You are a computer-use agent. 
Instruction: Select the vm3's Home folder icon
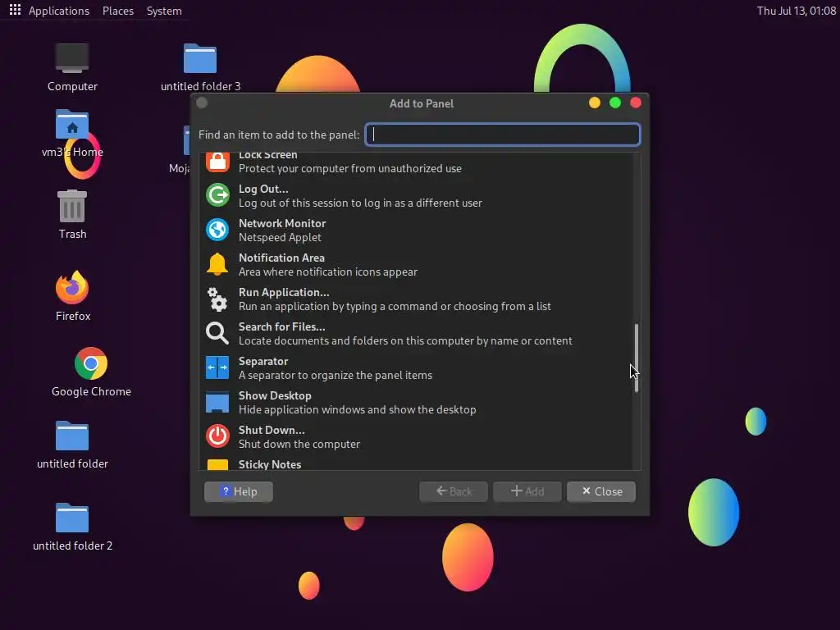tap(72, 125)
